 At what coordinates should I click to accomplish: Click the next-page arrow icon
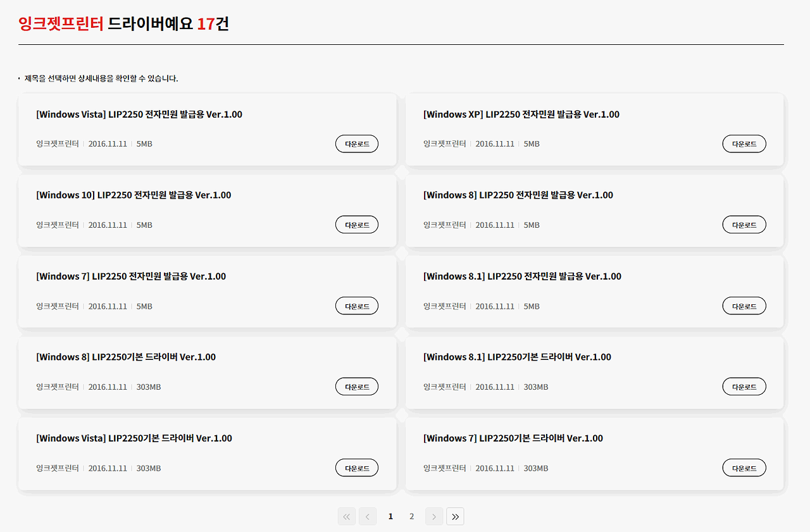coord(433,516)
